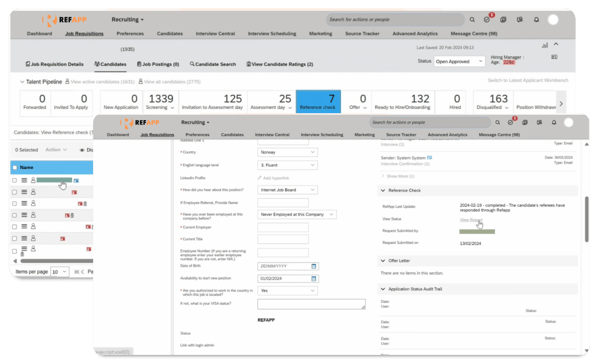The width and height of the screenshot is (600, 363).
Task: Click the next arrow on talent pipeline
Action: 561,103
